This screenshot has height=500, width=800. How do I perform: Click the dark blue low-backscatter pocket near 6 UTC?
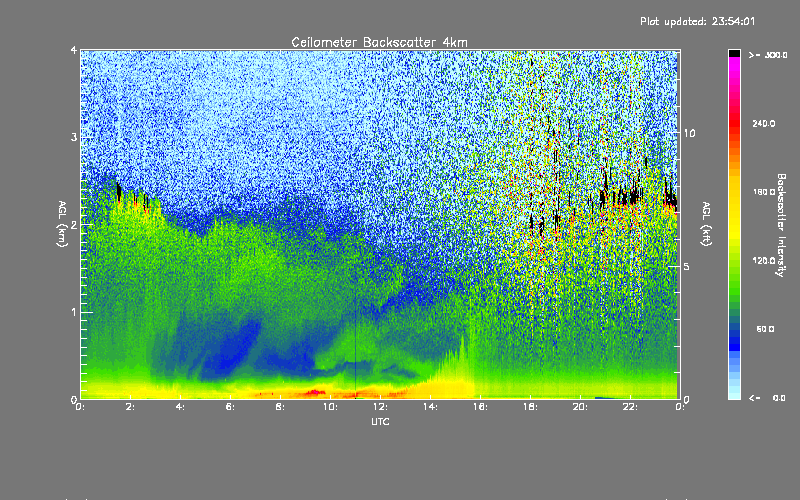230,349
